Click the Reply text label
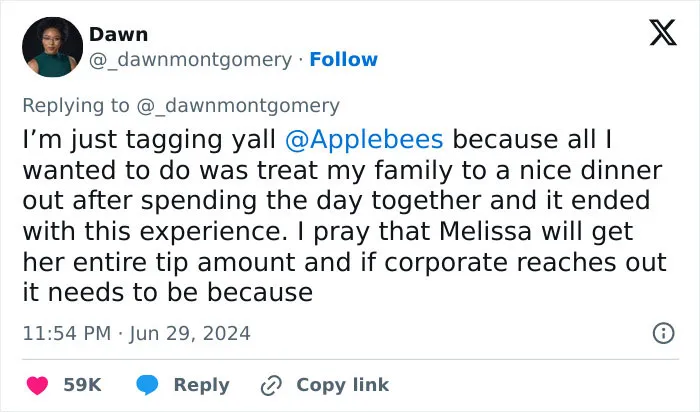The image size is (700, 412). (x=202, y=385)
